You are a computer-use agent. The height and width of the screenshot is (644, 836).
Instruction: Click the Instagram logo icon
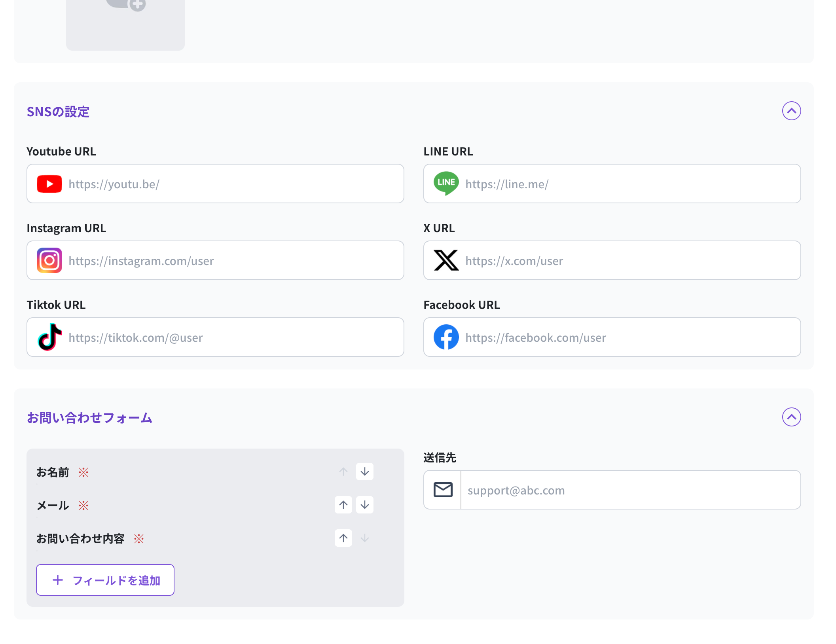point(49,260)
